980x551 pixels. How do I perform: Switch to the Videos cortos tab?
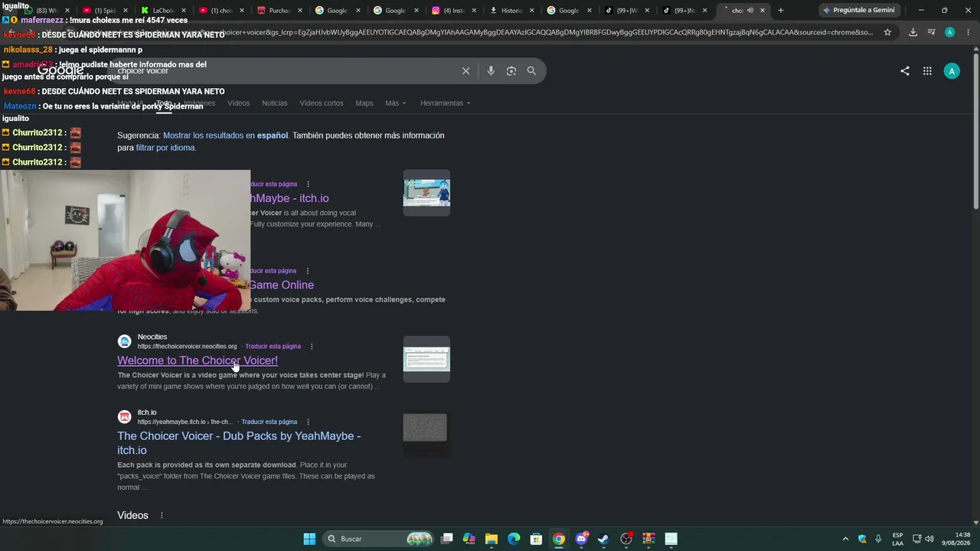pyautogui.click(x=322, y=103)
